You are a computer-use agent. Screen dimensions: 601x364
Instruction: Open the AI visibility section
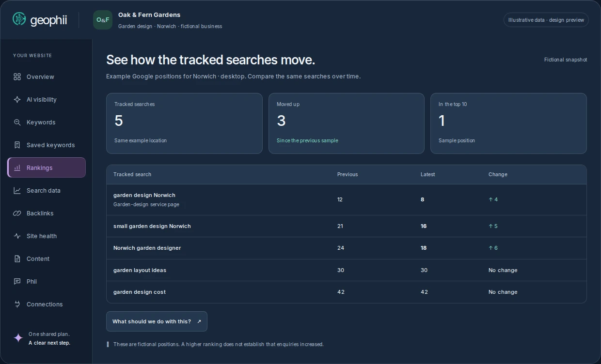pos(47,100)
